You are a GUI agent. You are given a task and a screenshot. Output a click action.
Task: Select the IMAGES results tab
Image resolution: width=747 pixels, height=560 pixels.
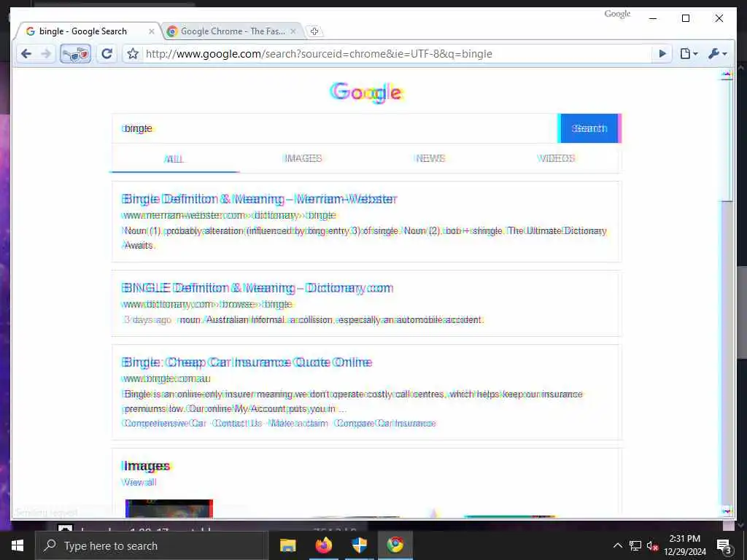coord(303,158)
